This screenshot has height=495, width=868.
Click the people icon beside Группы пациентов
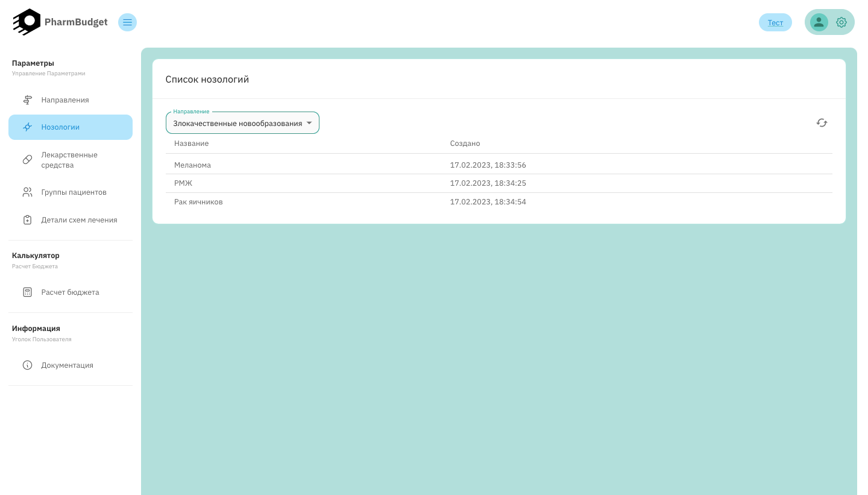coord(27,192)
